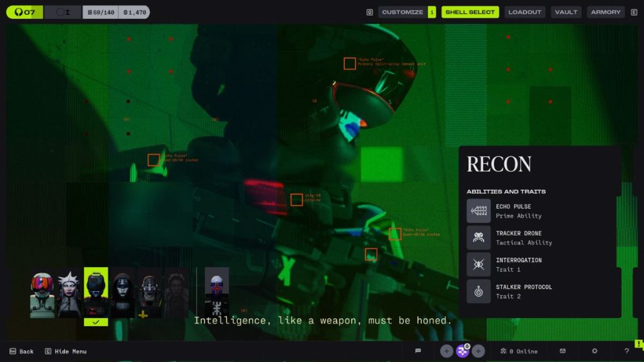
Task: Select the Interrogation trait icon
Action: (479, 265)
